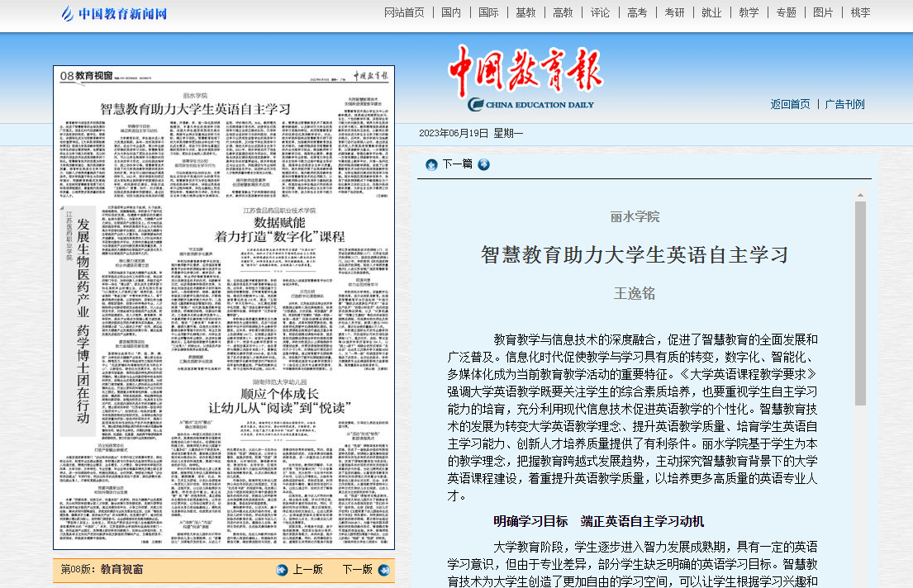Click the right arrow icon after 下一篇
Image resolution: width=913 pixels, height=588 pixels.
[484, 164]
